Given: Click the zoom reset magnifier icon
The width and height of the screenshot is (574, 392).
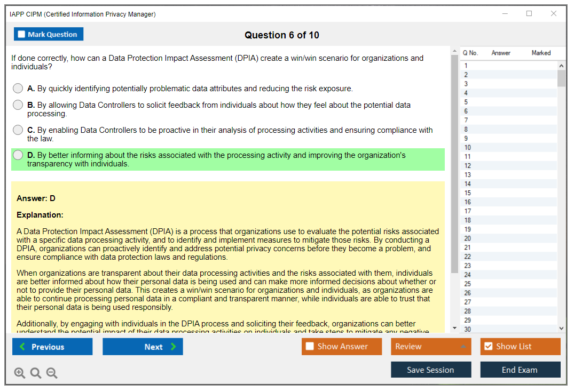Looking at the screenshot, I should coord(36,373).
